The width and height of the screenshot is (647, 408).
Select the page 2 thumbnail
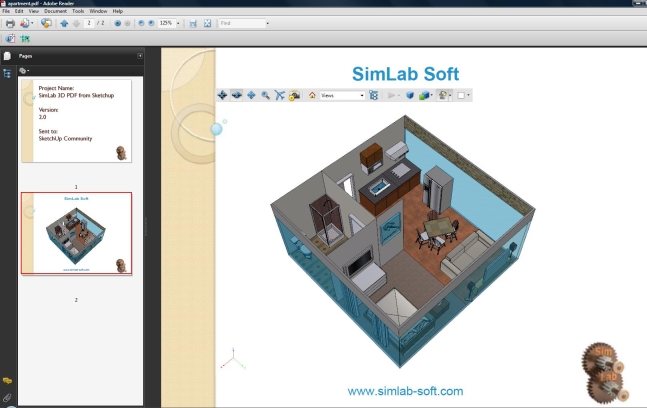click(x=76, y=233)
